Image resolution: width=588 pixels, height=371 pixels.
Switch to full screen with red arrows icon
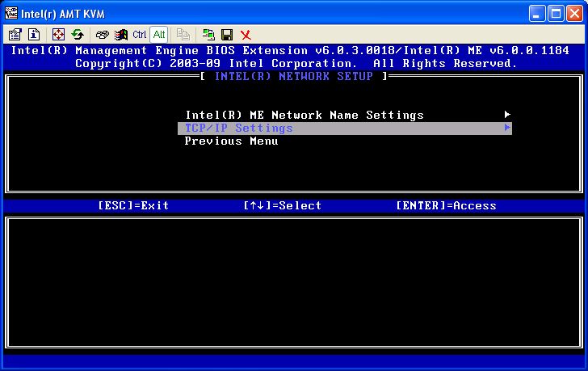click(59, 35)
